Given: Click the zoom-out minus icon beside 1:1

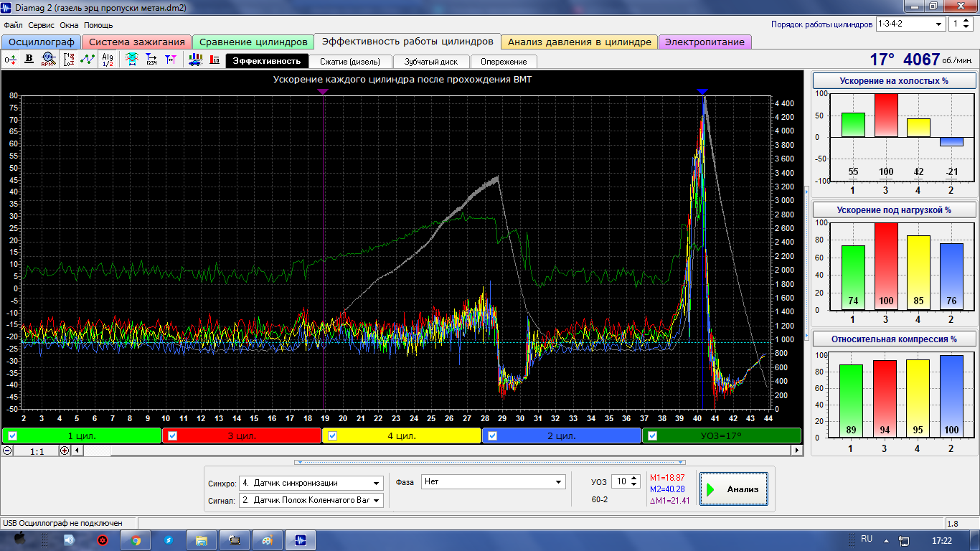Looking at the screenshot, I should click(7, 451).
